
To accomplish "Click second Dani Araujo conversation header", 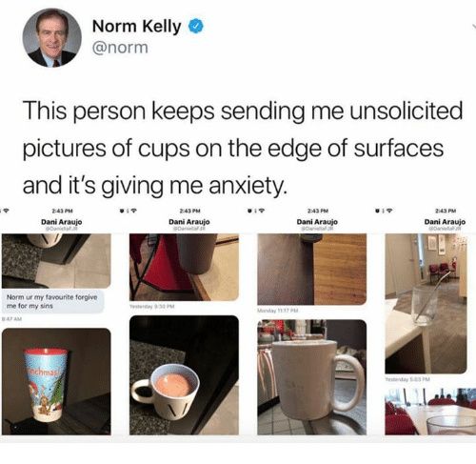I will (x=189, y=222).
